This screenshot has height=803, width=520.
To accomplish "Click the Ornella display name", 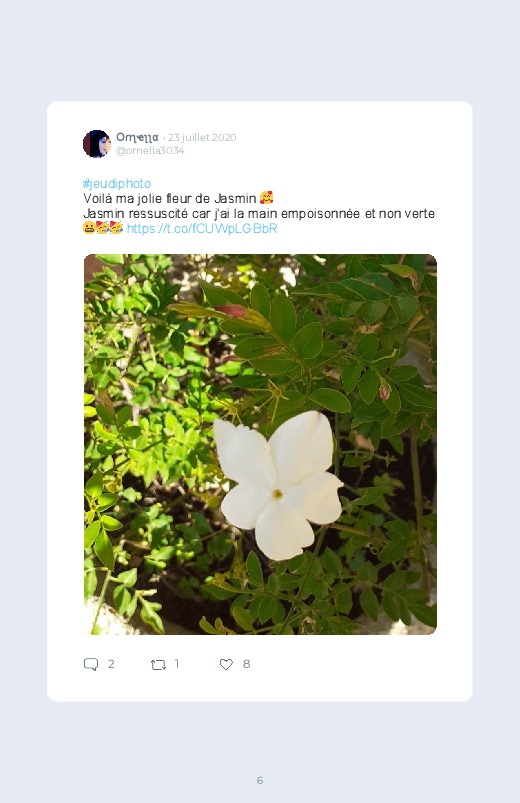I will [137, 137].
